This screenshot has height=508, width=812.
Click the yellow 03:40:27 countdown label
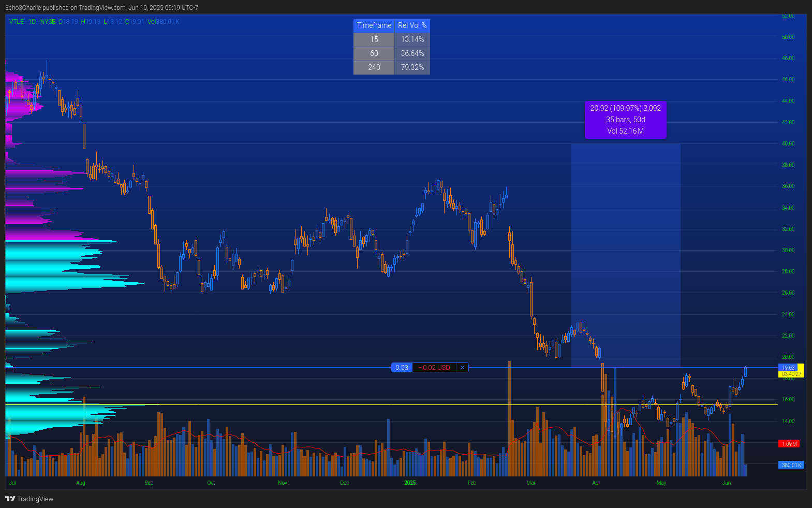[x=791, y=374]
